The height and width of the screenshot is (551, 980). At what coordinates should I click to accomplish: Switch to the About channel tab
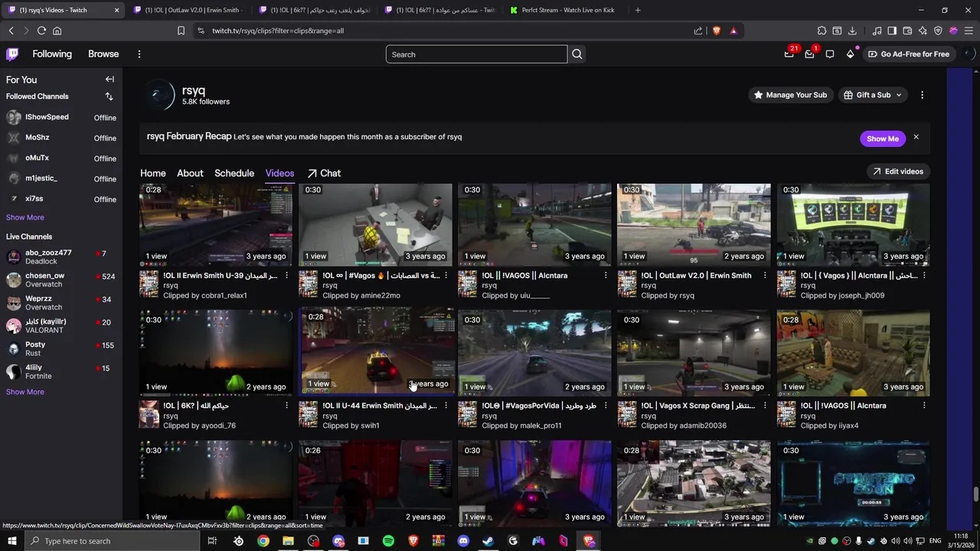(x=190, y=173)
